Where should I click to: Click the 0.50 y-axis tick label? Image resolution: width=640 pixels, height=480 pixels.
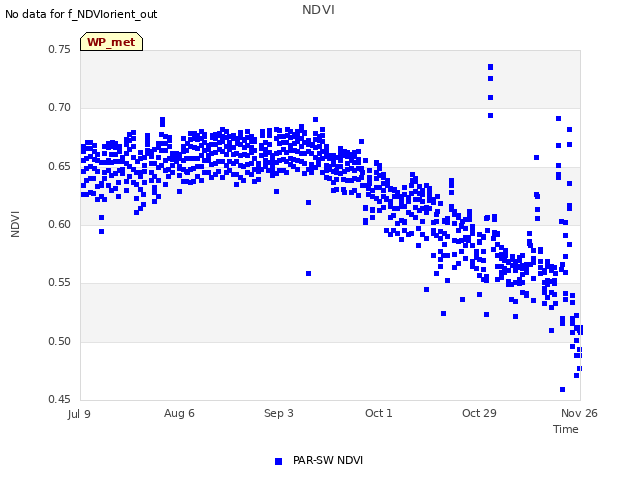60,341
